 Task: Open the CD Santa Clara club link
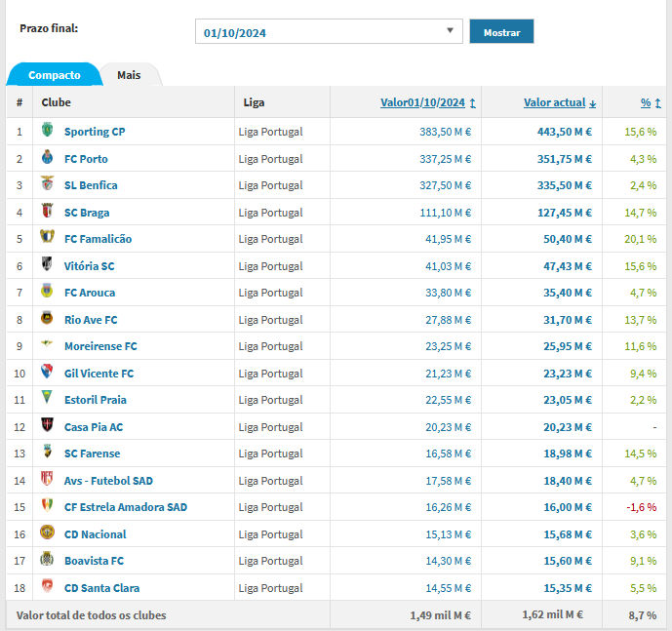point(101,588)
